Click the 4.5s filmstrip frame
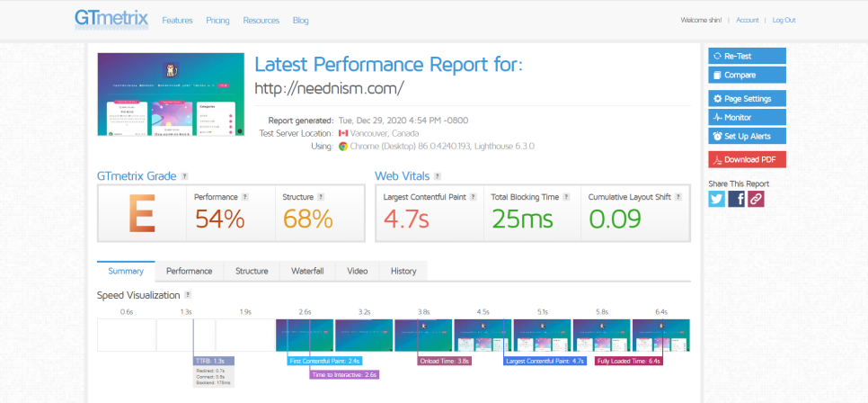This screenshot has height=403, width=868. 483,336
